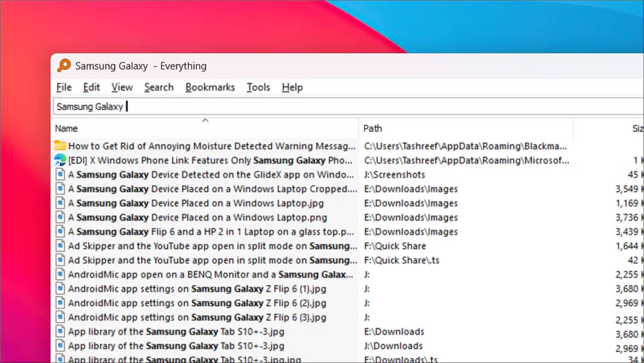Open the Search menu
This screenshot has height=363, width=644.
pyautogui.click(x=159, y=87)
